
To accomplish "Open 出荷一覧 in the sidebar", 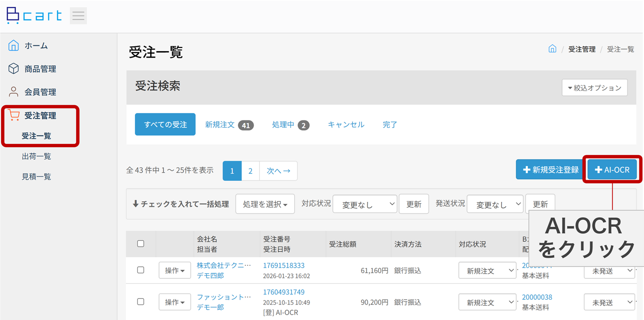I will 36,156.
